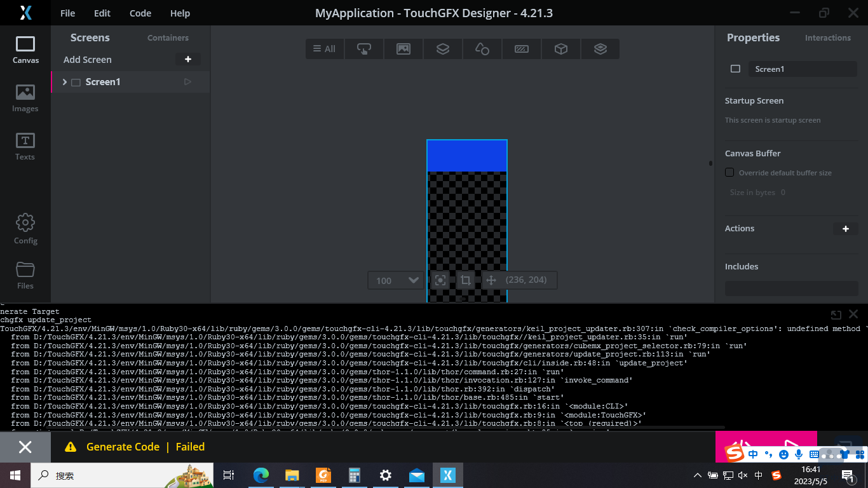Image resolution: width=868 pixels, height=488 pixels.
Task: Click the Sogou emoji face icon
Action: (x=783, y=454)
